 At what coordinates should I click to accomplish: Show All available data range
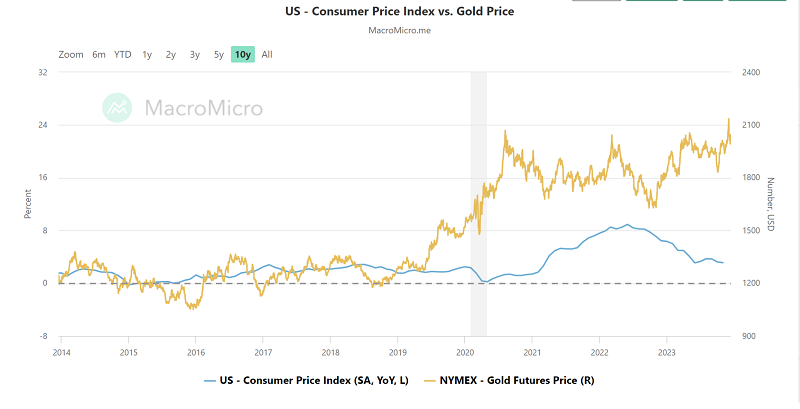pos(267,54)
